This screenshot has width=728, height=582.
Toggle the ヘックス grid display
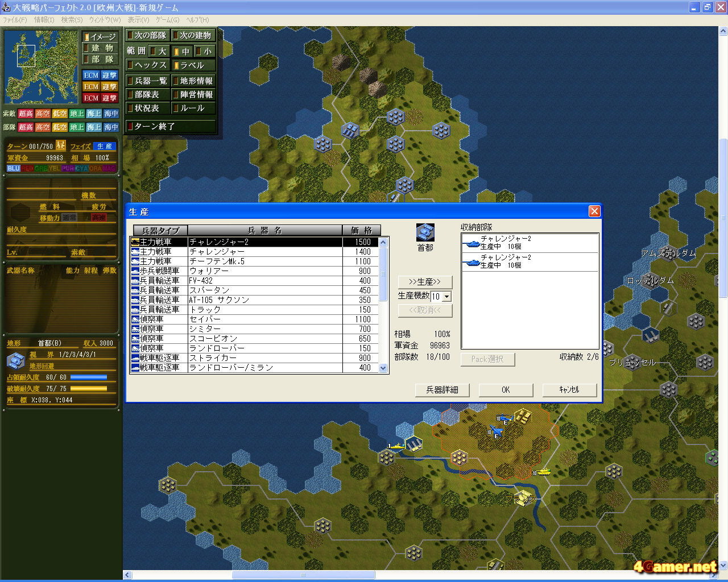point(148,65)
